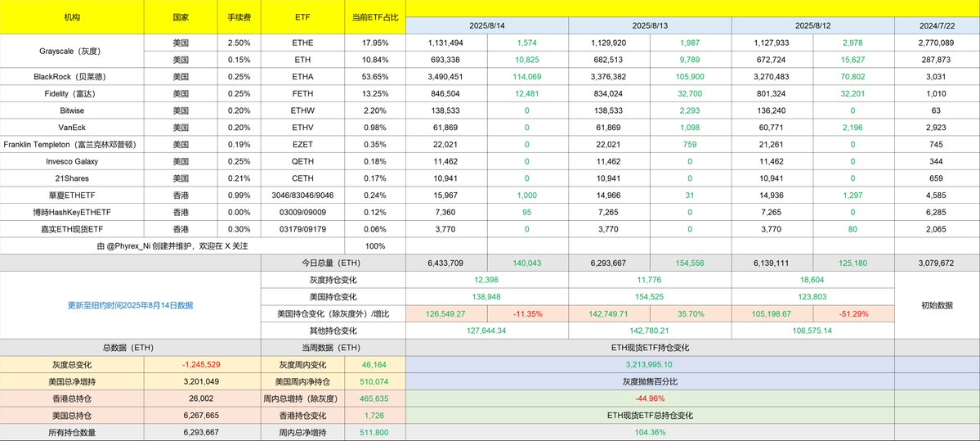Select the 灰度抛售百分比 label cell

[x=650, y=381]
